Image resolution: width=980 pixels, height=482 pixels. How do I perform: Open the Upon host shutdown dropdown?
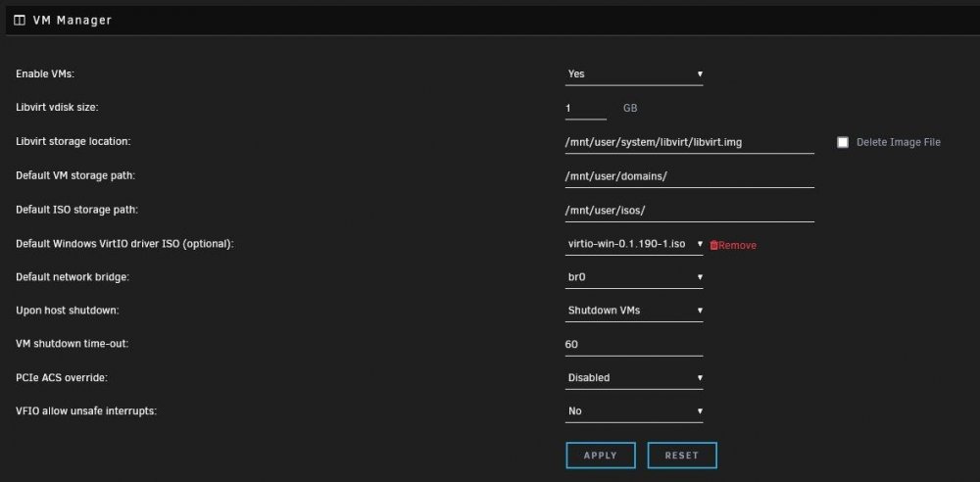pyautogui.click(x=634, y=311)
